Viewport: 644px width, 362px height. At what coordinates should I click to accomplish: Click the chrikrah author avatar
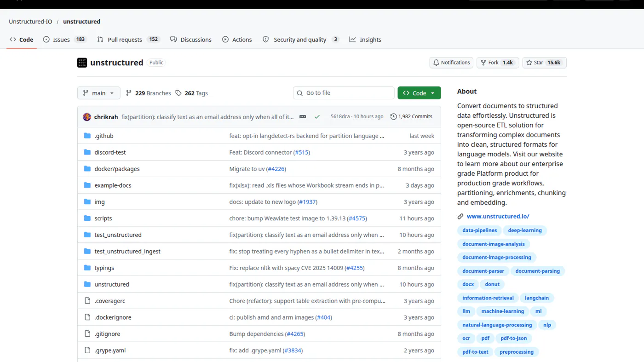(x=87, y=117)
